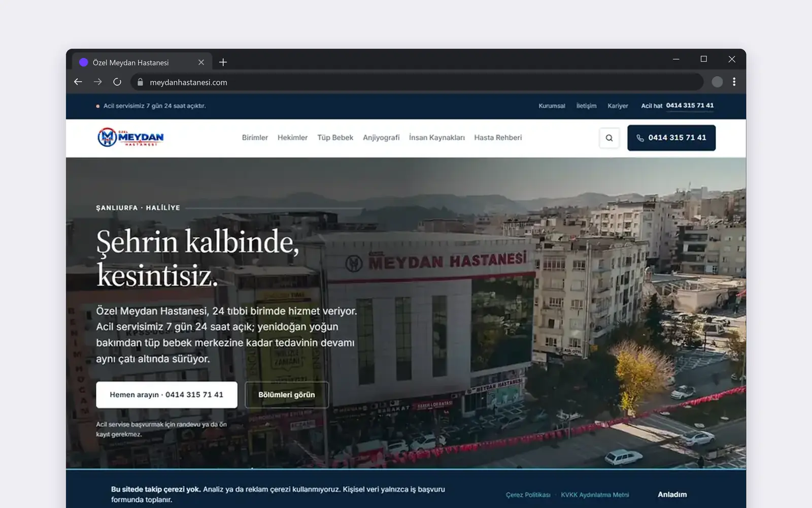Open the Hekimler menu item
This screenshot has width=812, height=508.
point(292,138)
